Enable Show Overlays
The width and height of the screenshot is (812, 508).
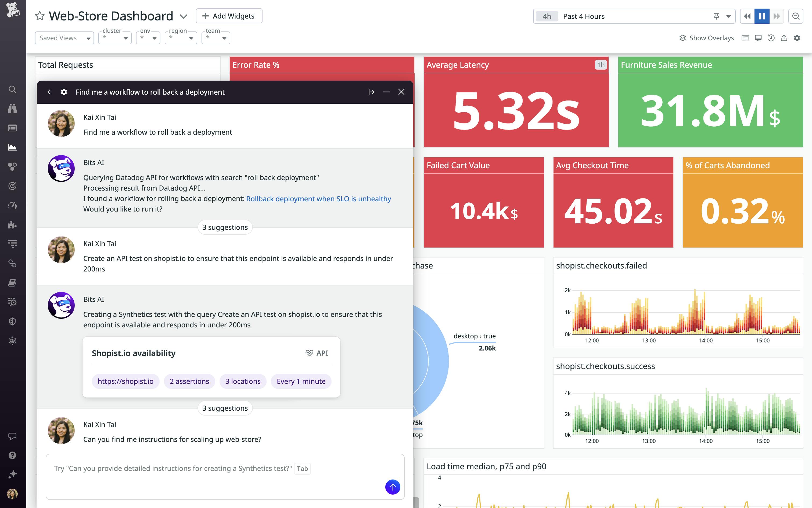pos(707,38)
